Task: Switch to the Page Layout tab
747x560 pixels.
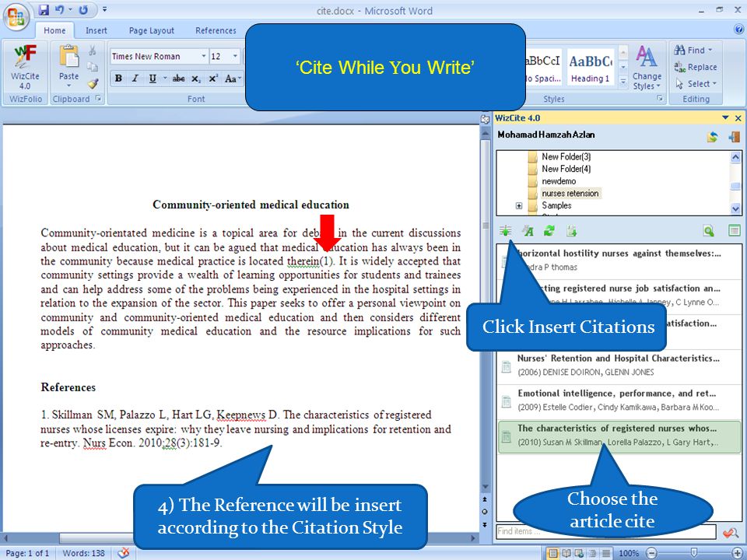Action: 152,30
